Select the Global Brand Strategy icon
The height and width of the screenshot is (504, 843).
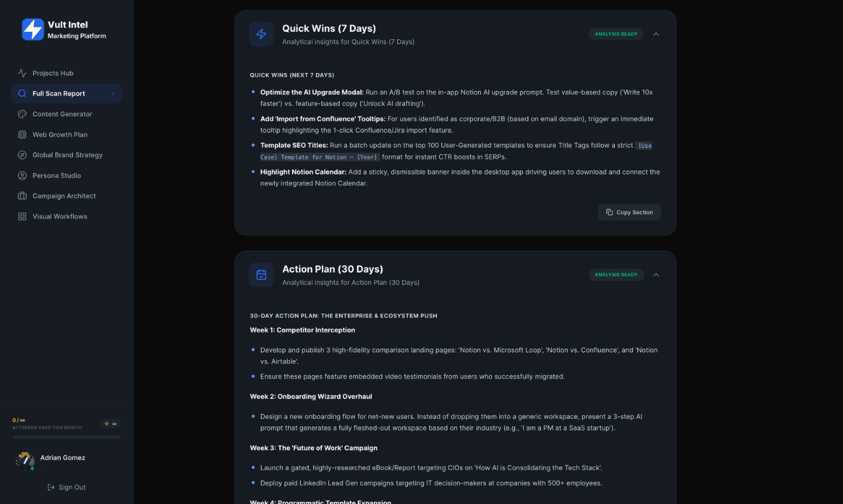point(21,155)
